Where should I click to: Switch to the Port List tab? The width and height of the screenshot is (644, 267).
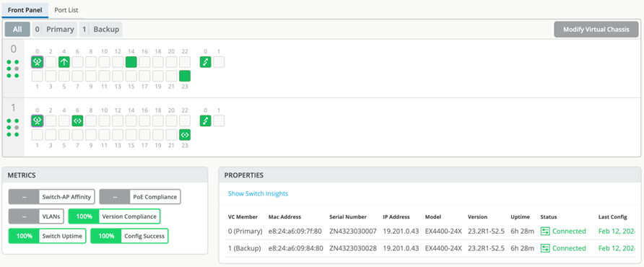66,9
